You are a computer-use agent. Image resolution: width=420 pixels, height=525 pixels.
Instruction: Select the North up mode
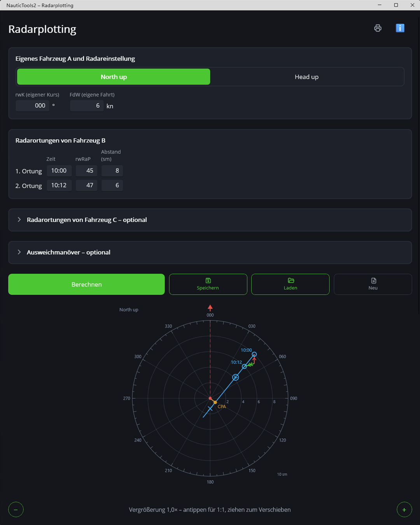point(114,77)
